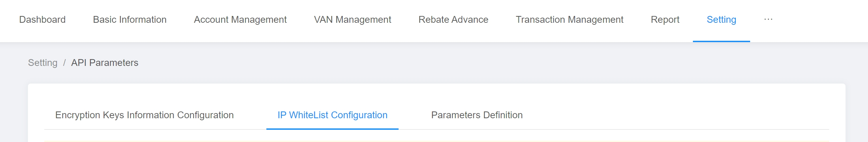
Task: Click the API Parameters breadcrumb
Action: (105, 63)
